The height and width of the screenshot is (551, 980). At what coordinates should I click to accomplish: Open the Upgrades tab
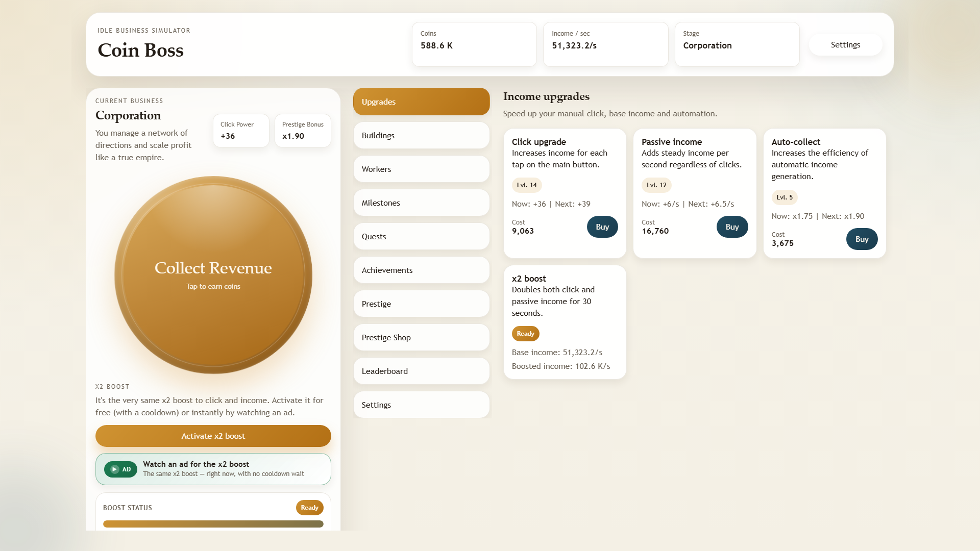pyautogui.click(x=421, y=102)
